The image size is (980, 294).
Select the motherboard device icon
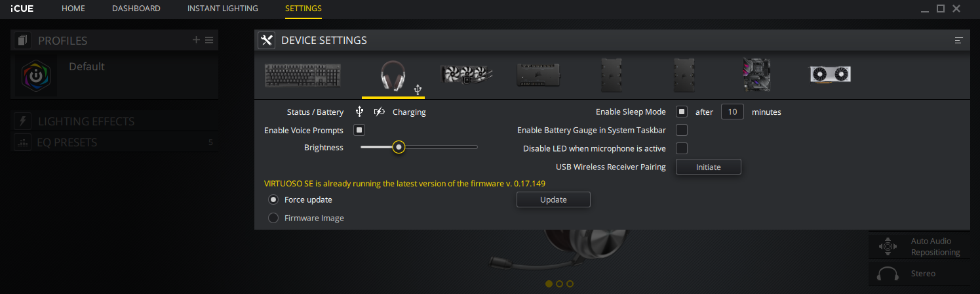click(x=756, y=75)
